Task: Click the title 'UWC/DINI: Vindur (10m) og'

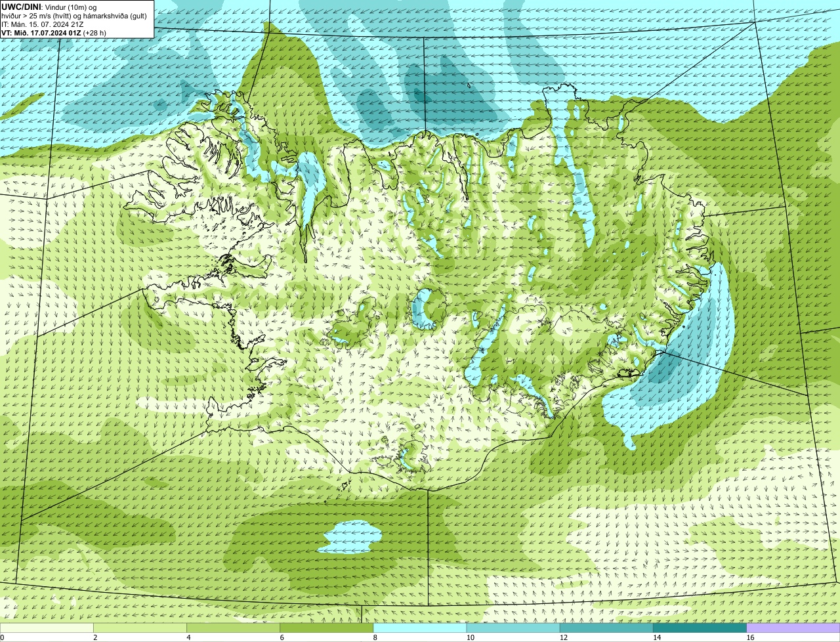Action: point(49,7)
